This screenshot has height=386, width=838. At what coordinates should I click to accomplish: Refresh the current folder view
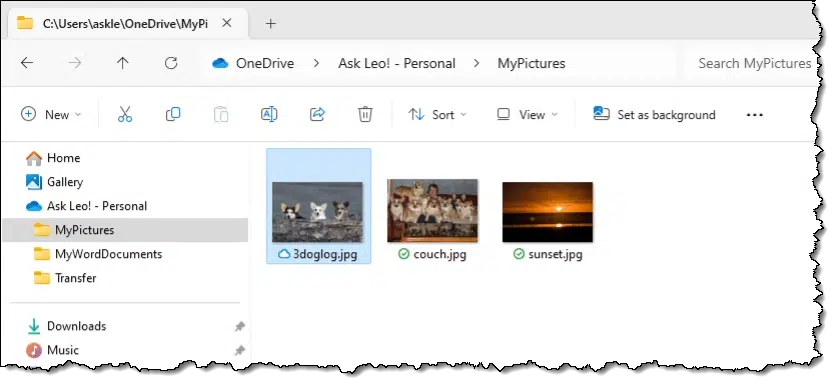coord(171,63)
